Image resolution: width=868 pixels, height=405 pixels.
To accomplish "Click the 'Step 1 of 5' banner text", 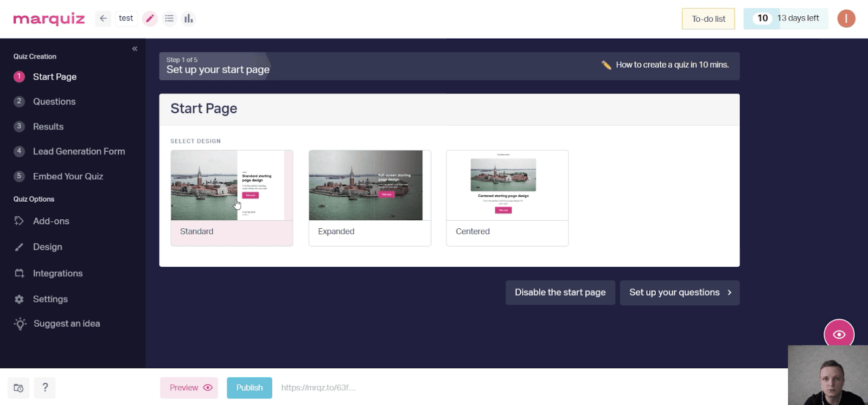I will [182, 60].
